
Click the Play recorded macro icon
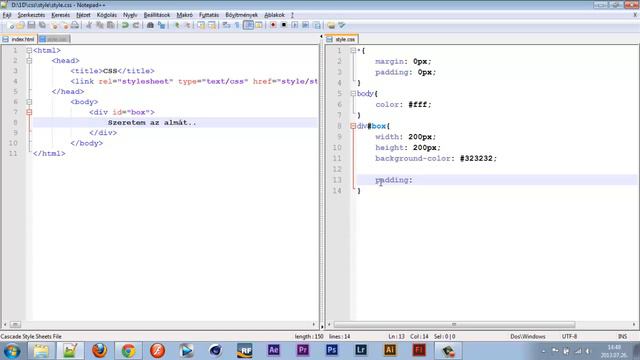tap(294, 25)
